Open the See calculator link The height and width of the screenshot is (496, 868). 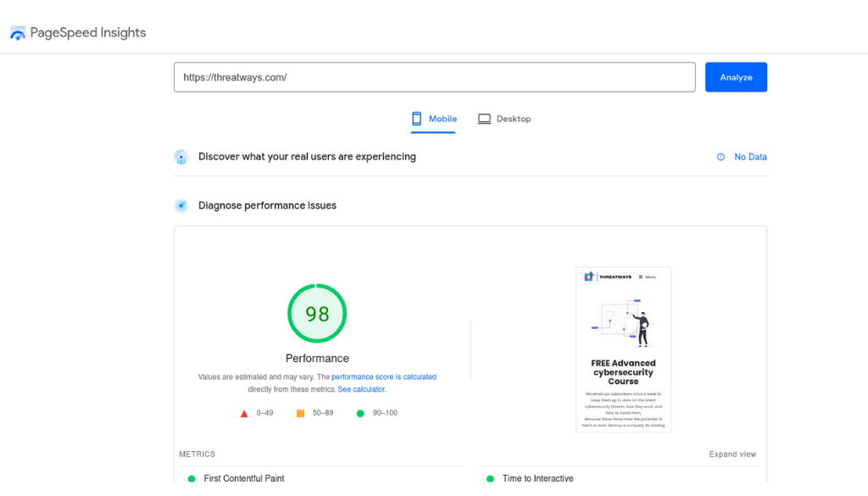(x=361, y=390)
